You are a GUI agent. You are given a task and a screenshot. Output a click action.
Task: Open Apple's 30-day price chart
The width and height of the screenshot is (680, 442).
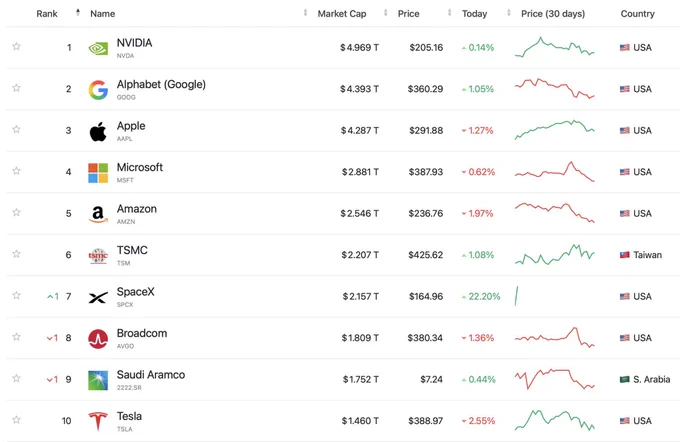click(x=555, y=130)
